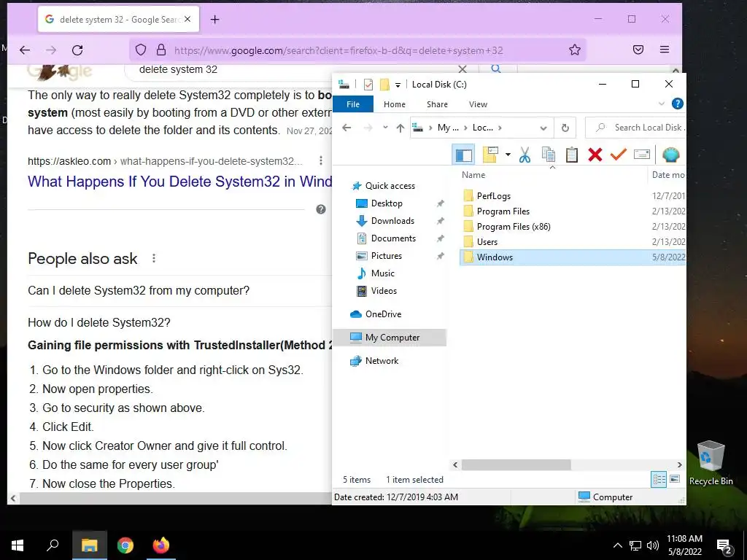747x560 pixels.
Task: Click the orange checkmark Properties icon
Action: tap(619, 155)
